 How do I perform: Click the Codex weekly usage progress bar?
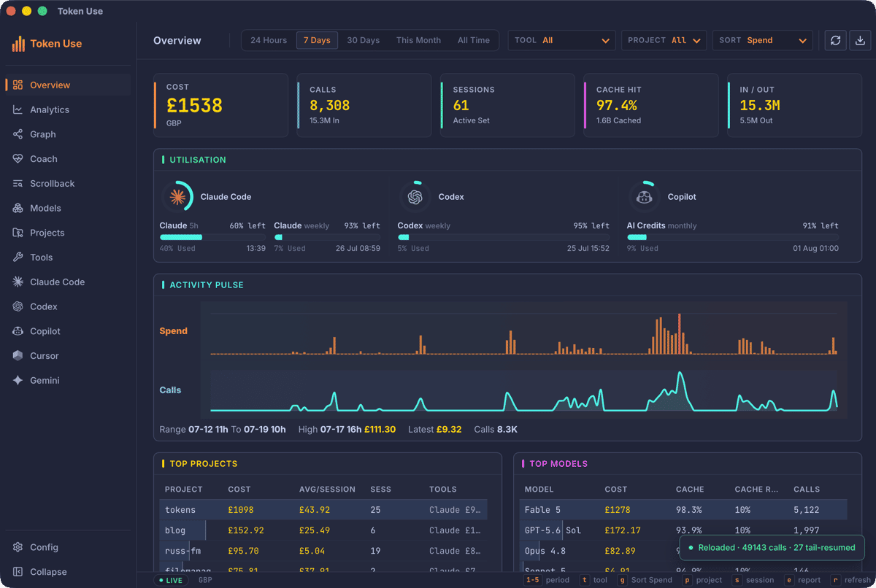click(x=503, y=237)
